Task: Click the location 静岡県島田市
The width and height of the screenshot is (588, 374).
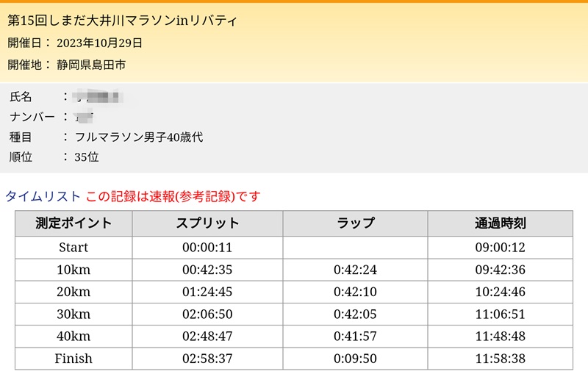Action: [x=91, y=65]
